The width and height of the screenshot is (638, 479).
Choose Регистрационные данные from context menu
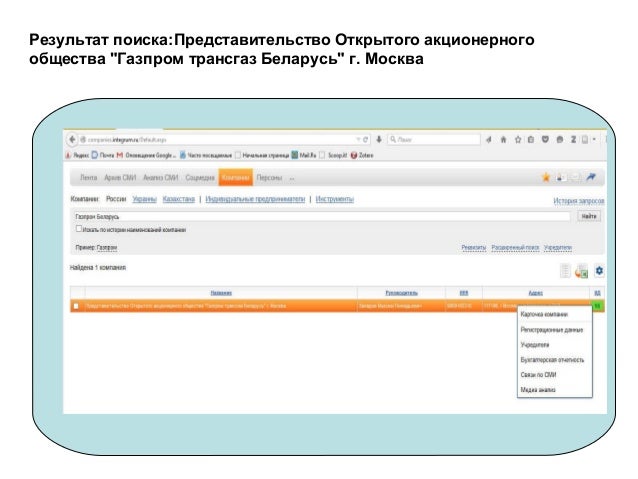[552, 330]
